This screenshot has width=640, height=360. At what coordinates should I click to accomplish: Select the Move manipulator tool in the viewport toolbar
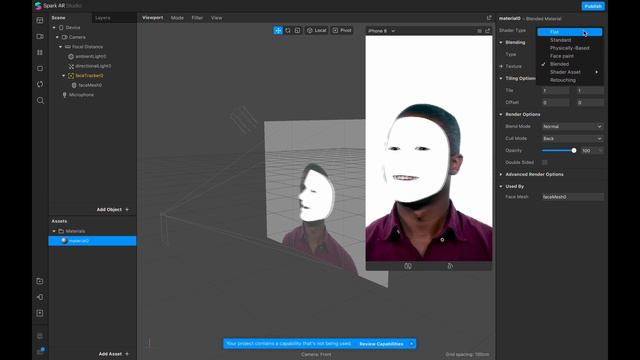click(278, 31)
